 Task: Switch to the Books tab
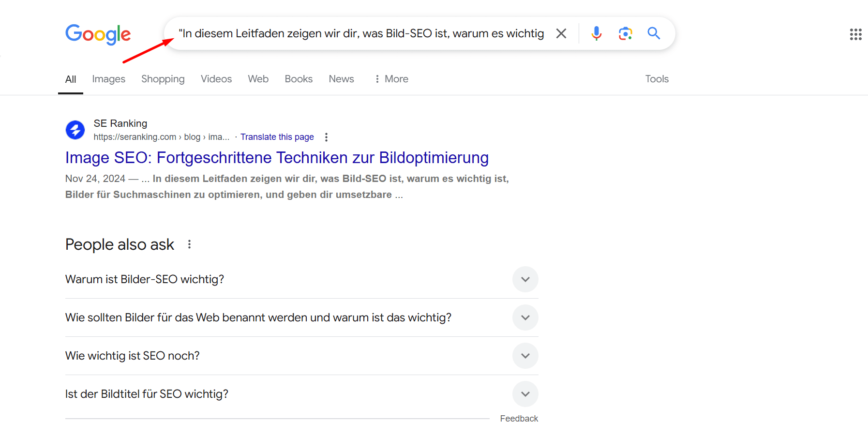(299, 79)
